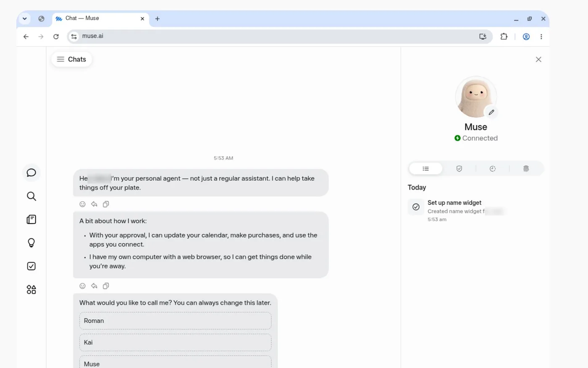This screenshot has height=368, width=588.
Task: Choose the name Roman
Action: coord(175,321)
